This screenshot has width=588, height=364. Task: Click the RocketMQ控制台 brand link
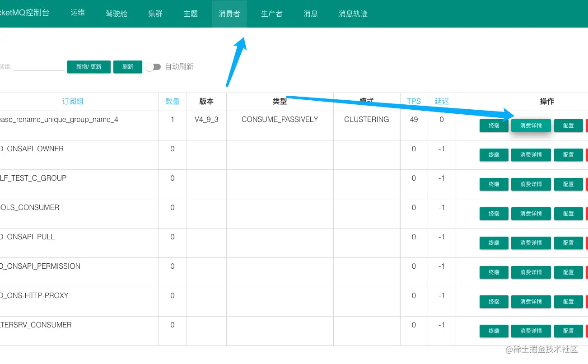pyautogui.click(x=24, y=13)
